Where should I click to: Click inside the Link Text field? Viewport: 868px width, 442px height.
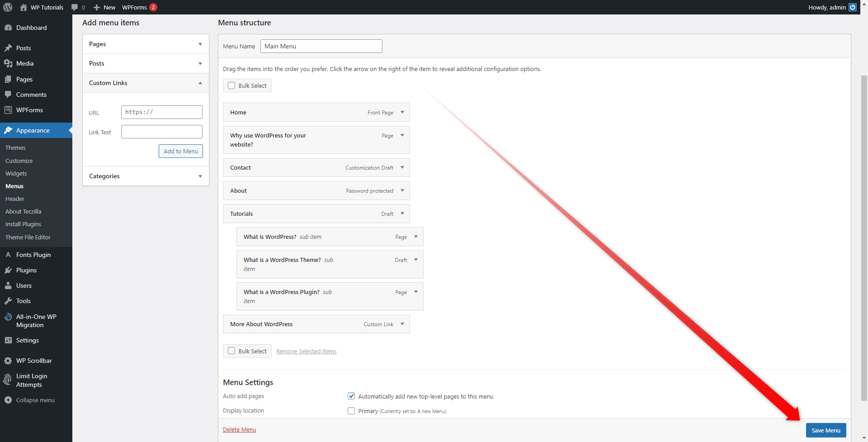(162, 132)
